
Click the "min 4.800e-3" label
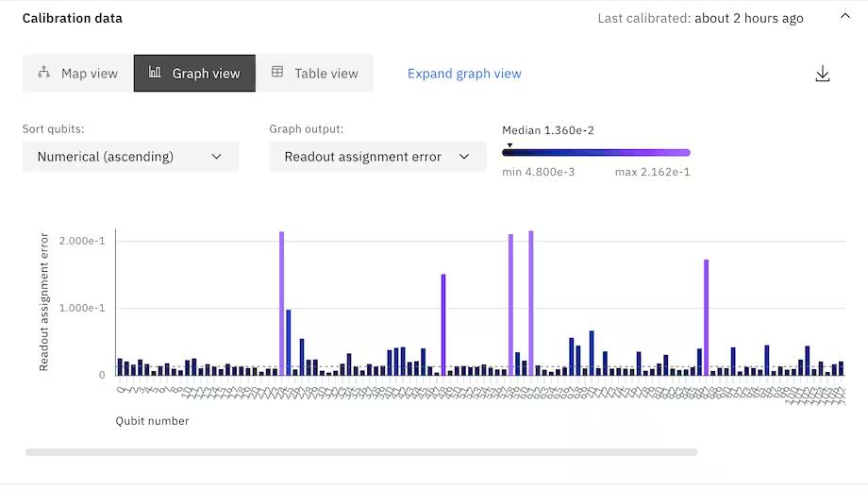[538, 172]
